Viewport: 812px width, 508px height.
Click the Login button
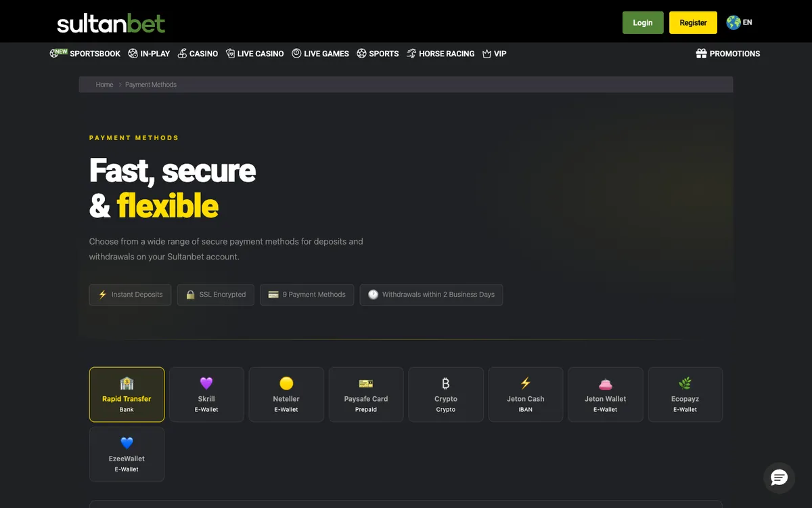(x=643, y=22)
